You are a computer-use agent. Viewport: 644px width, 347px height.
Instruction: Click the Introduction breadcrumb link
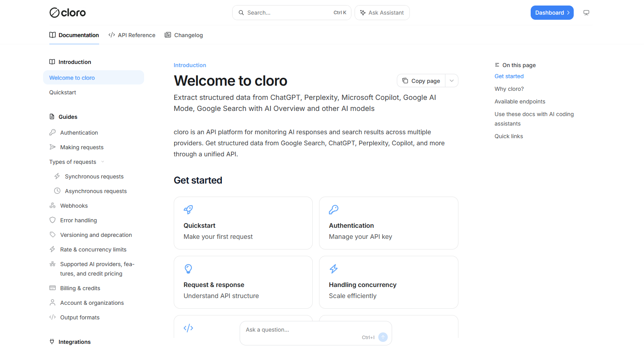(x=190, y=65)
